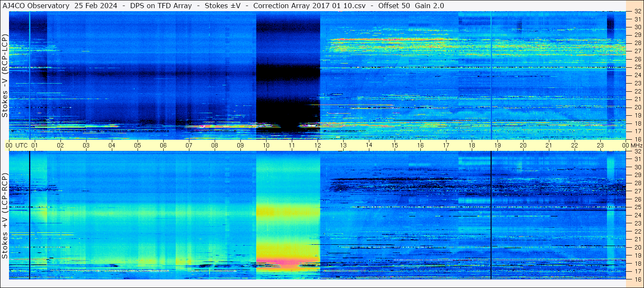644x288 pixels.
Task: Click '17' MHz label of Stokes -V panel
Action: pyautogui.click(x=637, y=131)
